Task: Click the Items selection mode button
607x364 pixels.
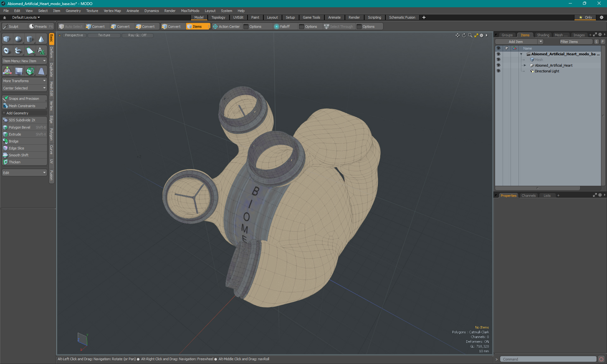Action: 198,27
